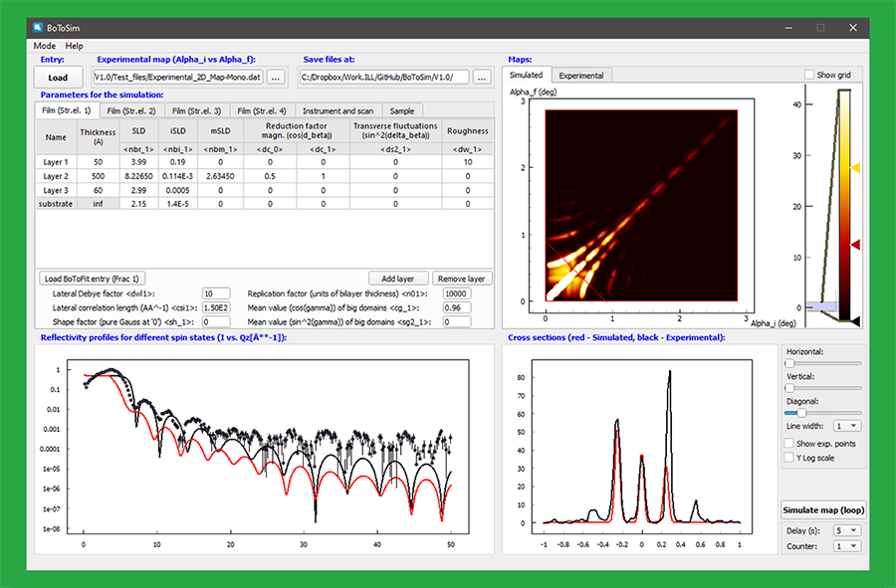Open the Delay (s) dropdown

pos(846,530)
